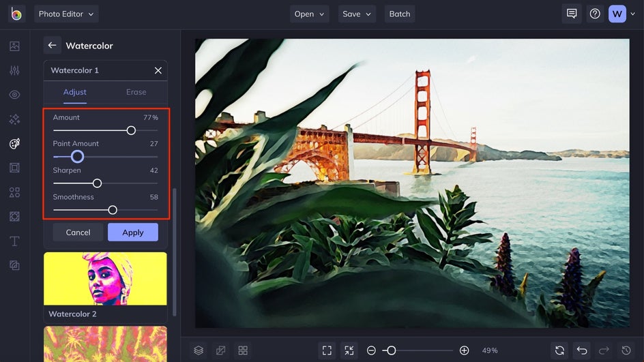Click the Sharpen slider handle

(97, 183)
